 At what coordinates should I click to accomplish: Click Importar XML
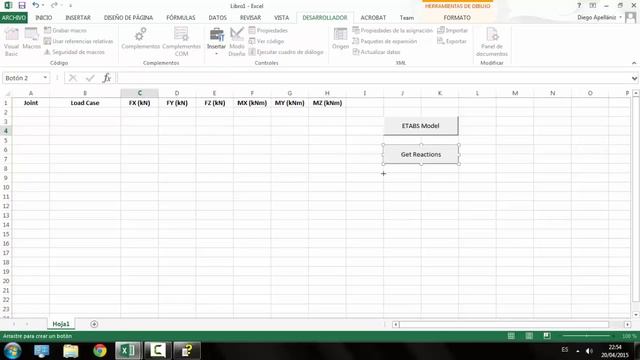452,31
